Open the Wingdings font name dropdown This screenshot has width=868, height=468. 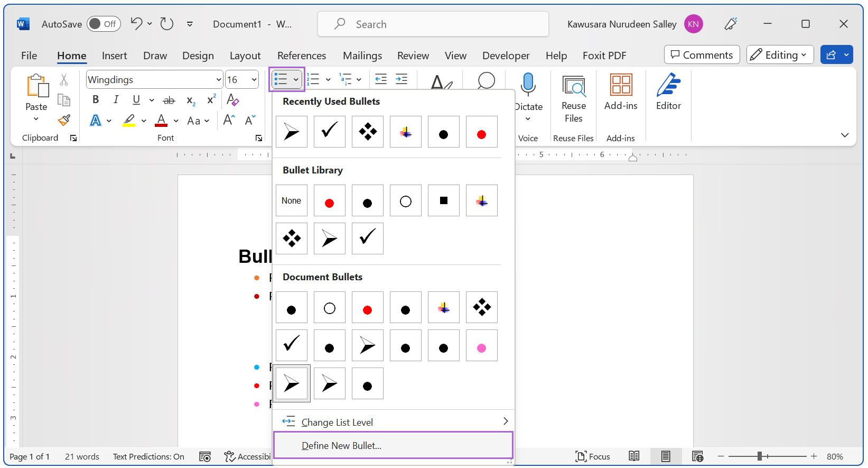point(219,80)
